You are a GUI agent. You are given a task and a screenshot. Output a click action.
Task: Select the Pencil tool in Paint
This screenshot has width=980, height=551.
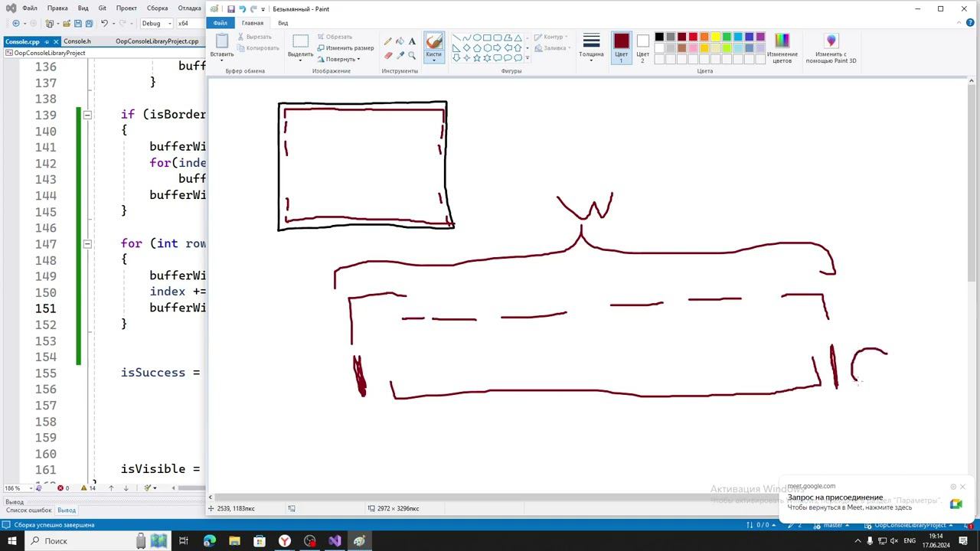point(388,41)
